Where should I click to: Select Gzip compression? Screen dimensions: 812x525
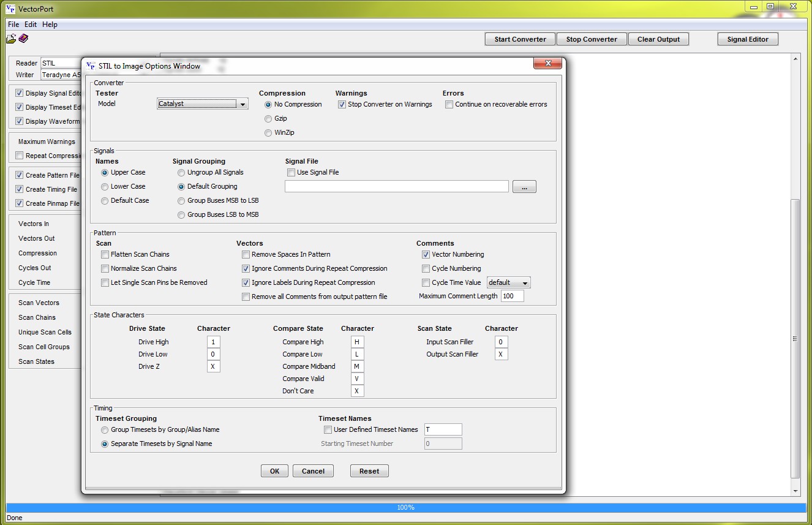(x=268, y=119)
